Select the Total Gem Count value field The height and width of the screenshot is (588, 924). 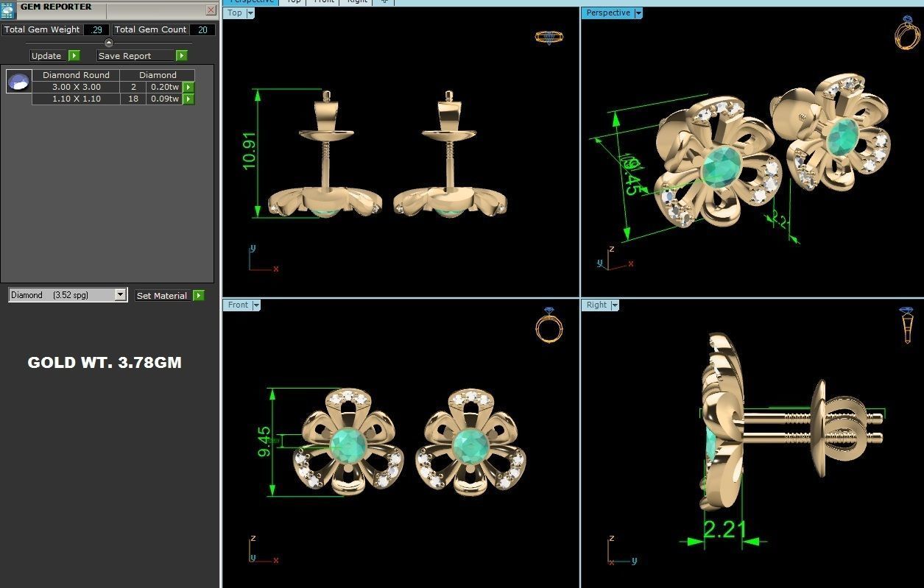pyautogui.click(x=202, y=29)
